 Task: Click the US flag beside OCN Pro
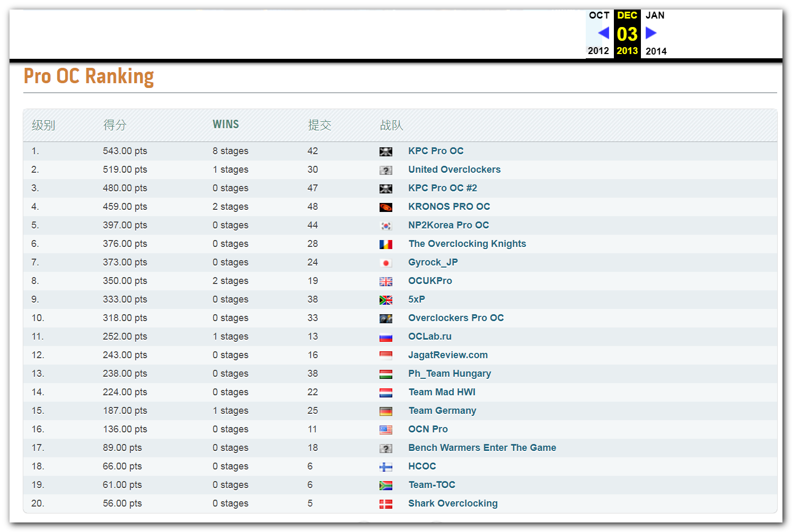(386, 430)
